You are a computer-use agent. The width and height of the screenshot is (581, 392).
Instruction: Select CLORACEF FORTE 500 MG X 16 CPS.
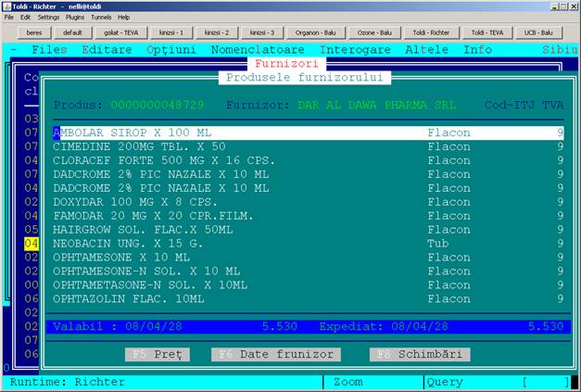309,160
